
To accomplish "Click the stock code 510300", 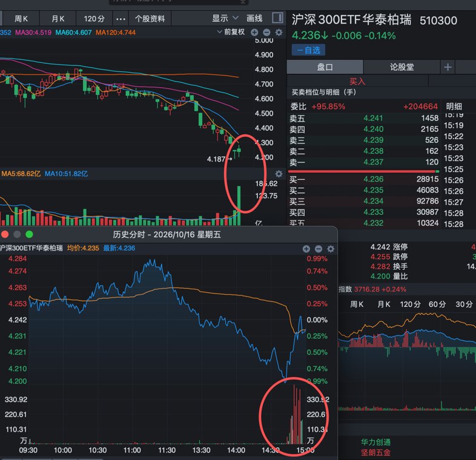I will (x=438, y=21).
